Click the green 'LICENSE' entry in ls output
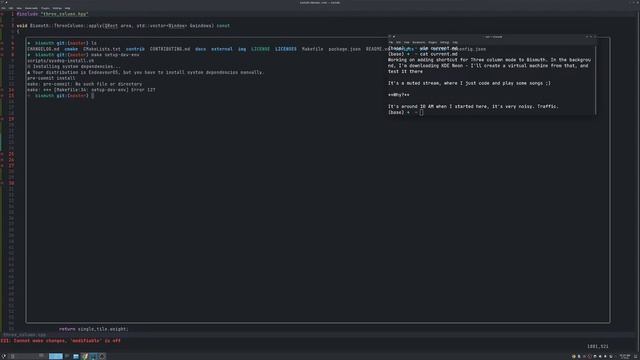 point(260,49)
